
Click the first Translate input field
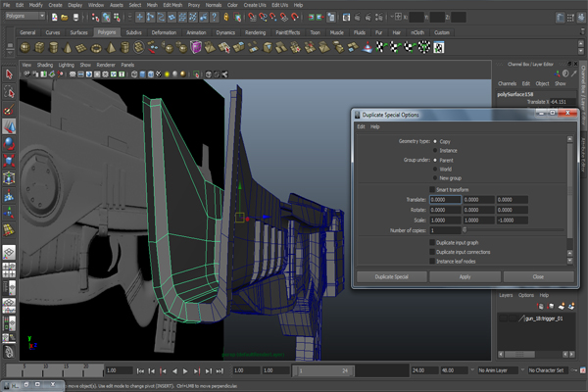pyautogui.click(x=445, y=200)
